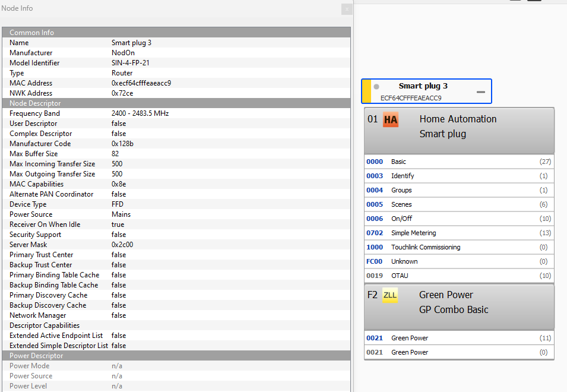Viewport: 567px width, 392px height.
Task: Open the 0019 OTAU cluster
Action: tap(459, 276)
